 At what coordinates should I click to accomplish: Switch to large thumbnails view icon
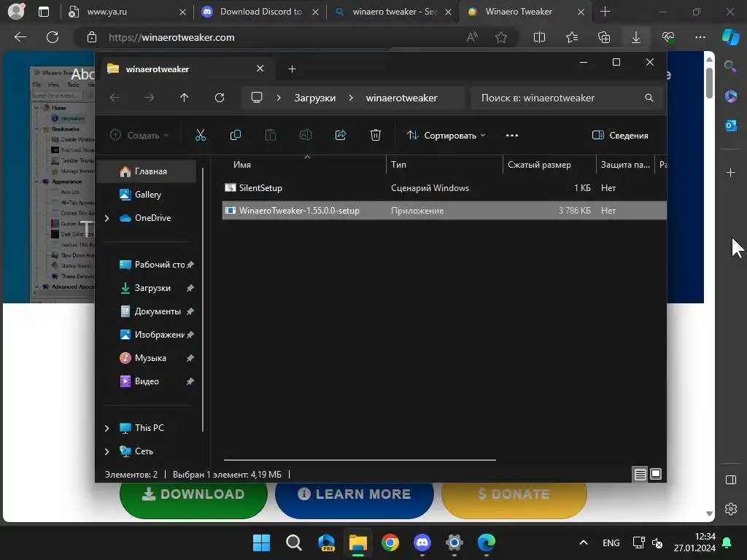tap(656, 474)
